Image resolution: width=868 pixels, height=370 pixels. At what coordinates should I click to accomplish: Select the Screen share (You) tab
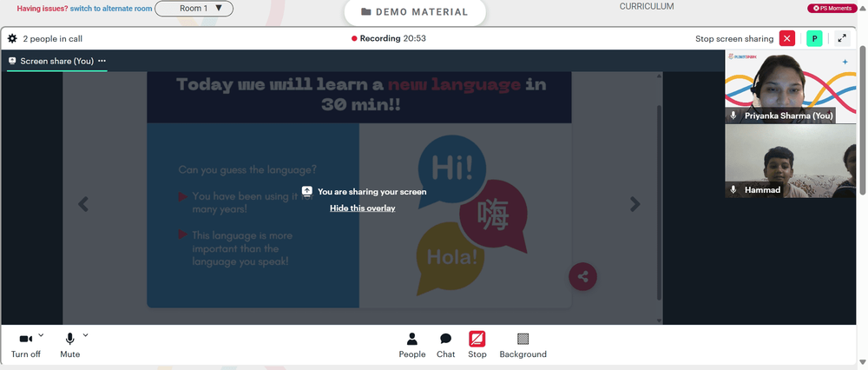coord(56,61)
